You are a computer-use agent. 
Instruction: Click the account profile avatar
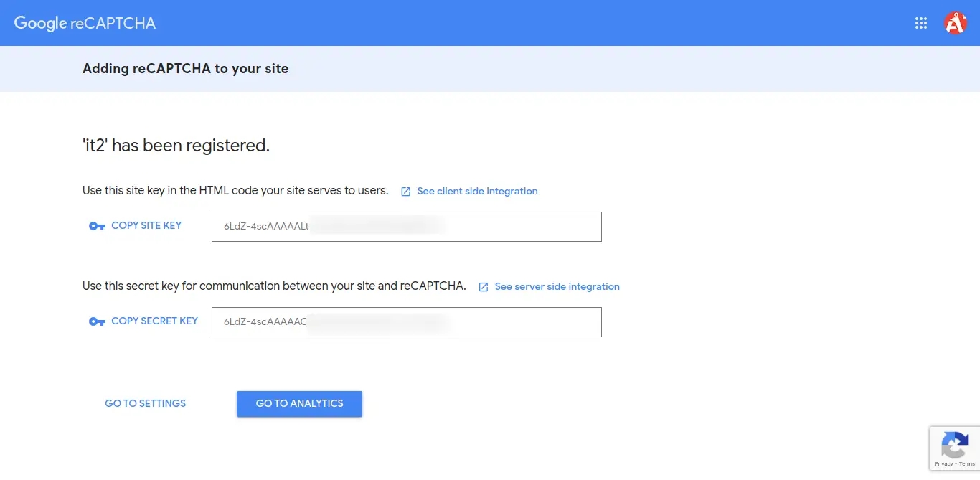(955, 23)
